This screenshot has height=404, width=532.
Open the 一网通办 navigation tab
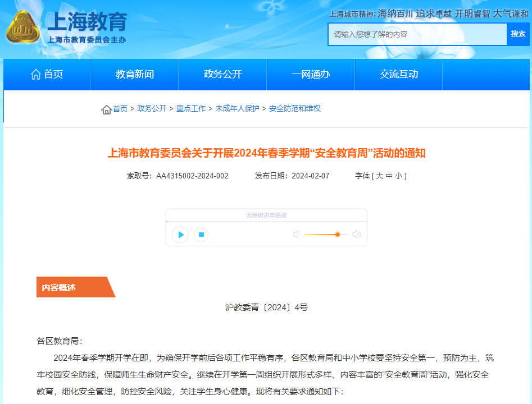point(311,75)
